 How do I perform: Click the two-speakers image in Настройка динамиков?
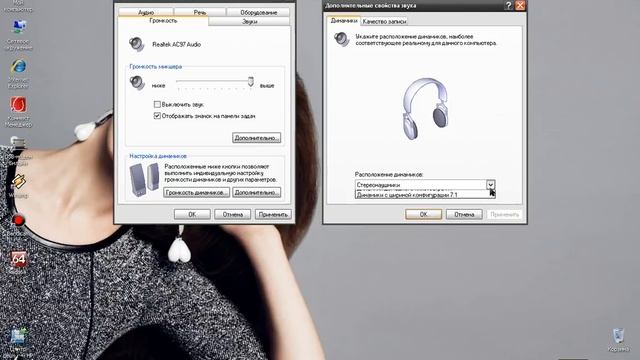[x=144, y=179]
